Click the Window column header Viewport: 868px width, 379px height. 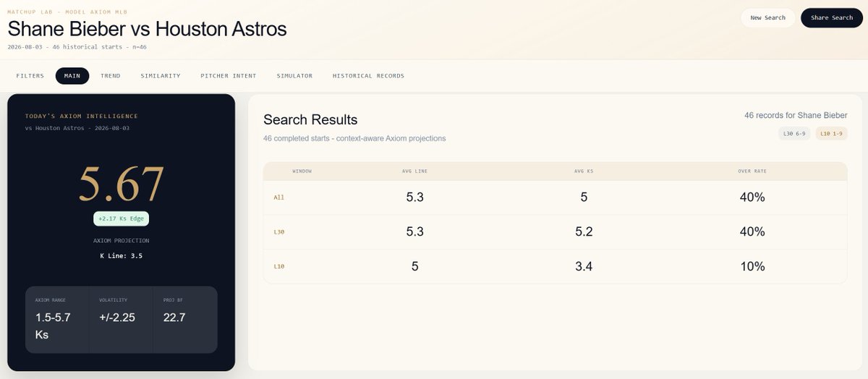[x=302, y=171]
